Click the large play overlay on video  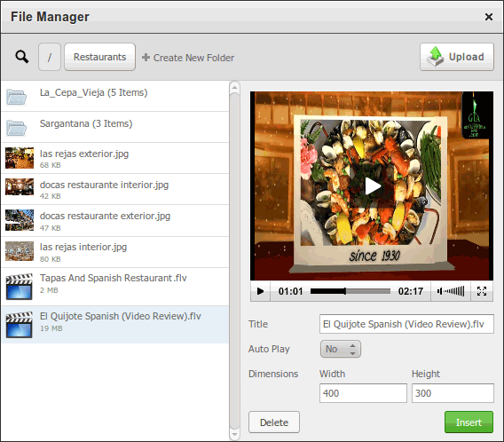[x=373, y=186]
